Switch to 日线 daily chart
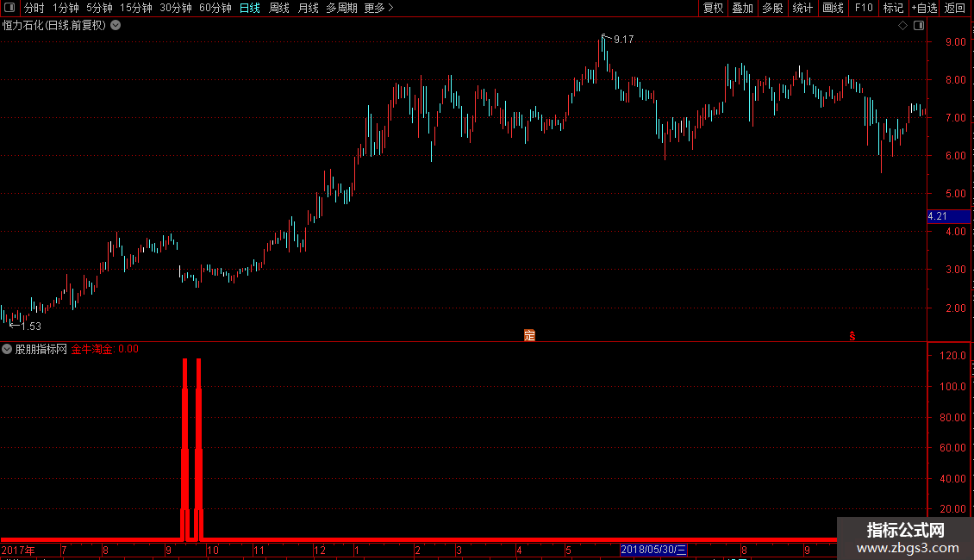The height and width of the screenshot is (560, 974). pos(250,8)
